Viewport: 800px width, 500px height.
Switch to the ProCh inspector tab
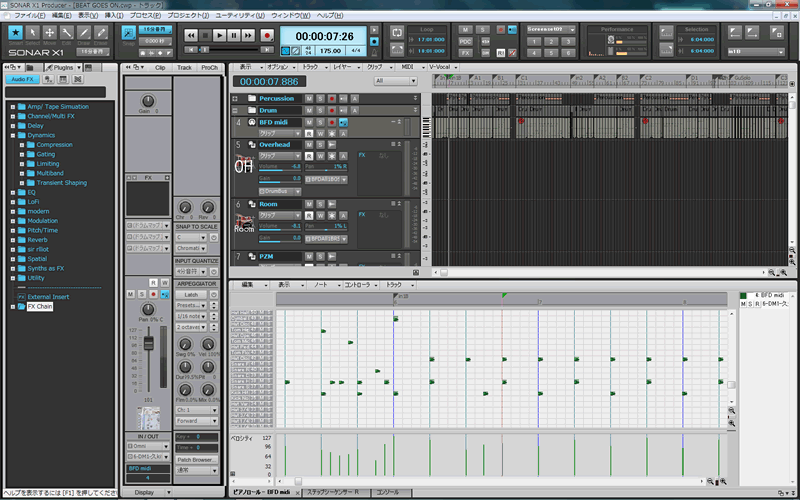209,67
